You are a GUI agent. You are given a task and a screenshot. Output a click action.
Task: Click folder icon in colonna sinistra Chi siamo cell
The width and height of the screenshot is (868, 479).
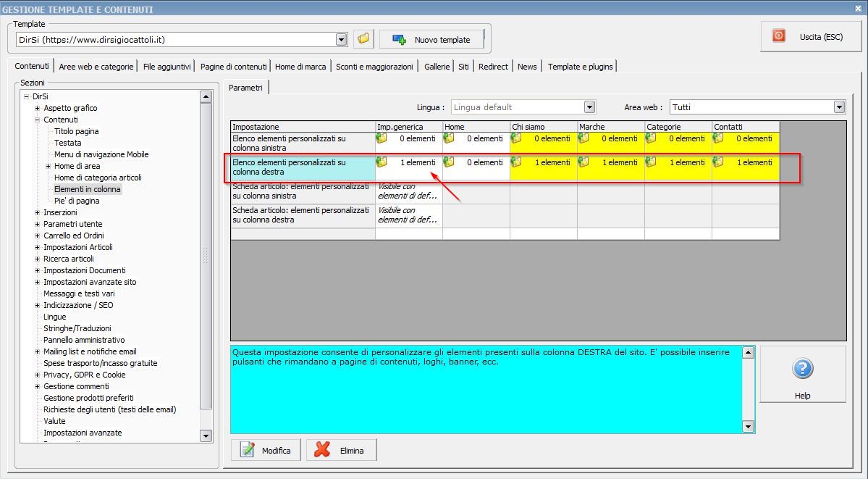(516, 138)
